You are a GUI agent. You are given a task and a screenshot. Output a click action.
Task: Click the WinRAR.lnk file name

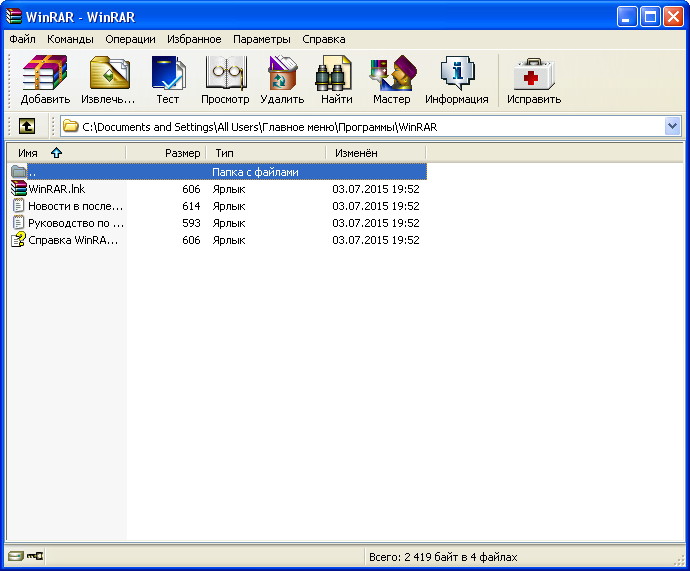(x=57, y=189)
